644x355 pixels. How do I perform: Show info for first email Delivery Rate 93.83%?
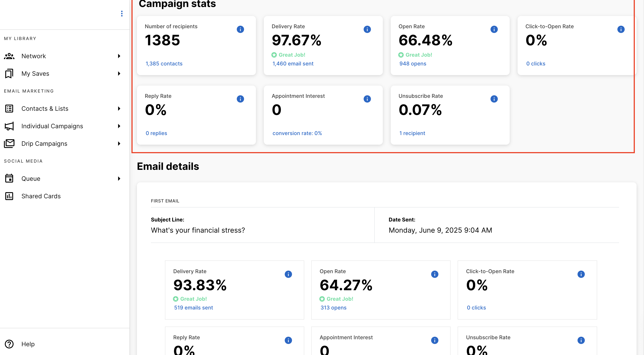288,274
